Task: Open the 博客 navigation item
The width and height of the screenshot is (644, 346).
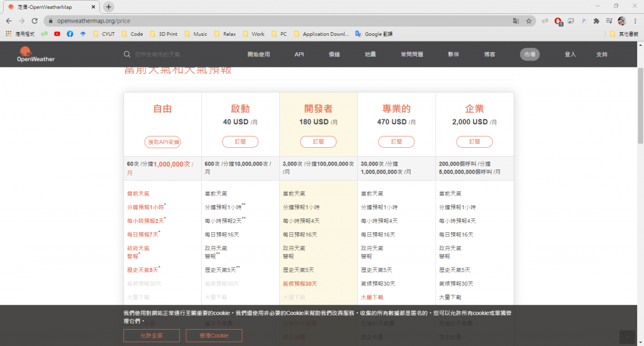Action: pos(489,54)
